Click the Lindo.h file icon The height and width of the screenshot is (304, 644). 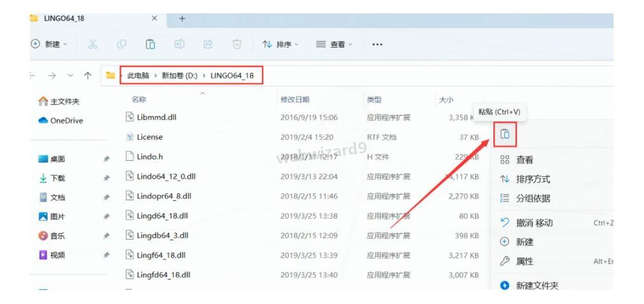[130, 156]
